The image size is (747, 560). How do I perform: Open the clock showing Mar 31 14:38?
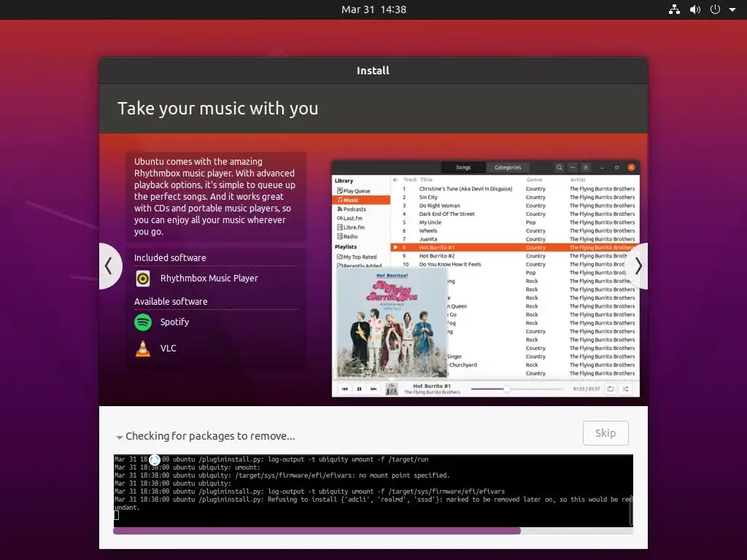tap(373, 9)
